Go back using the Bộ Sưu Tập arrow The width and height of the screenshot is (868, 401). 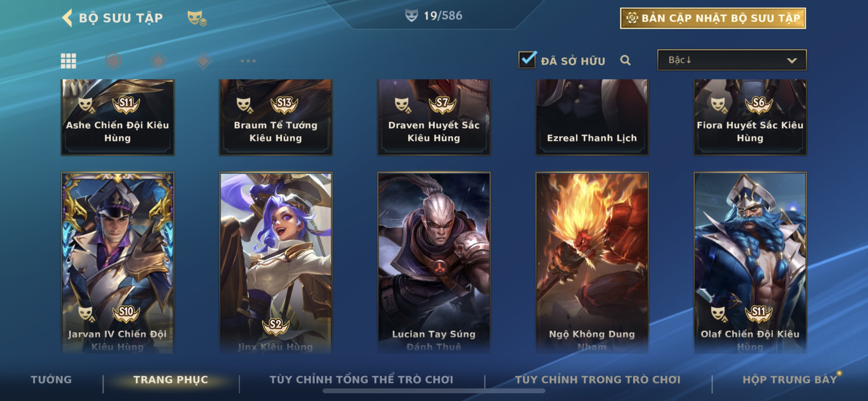pos(67,17)
